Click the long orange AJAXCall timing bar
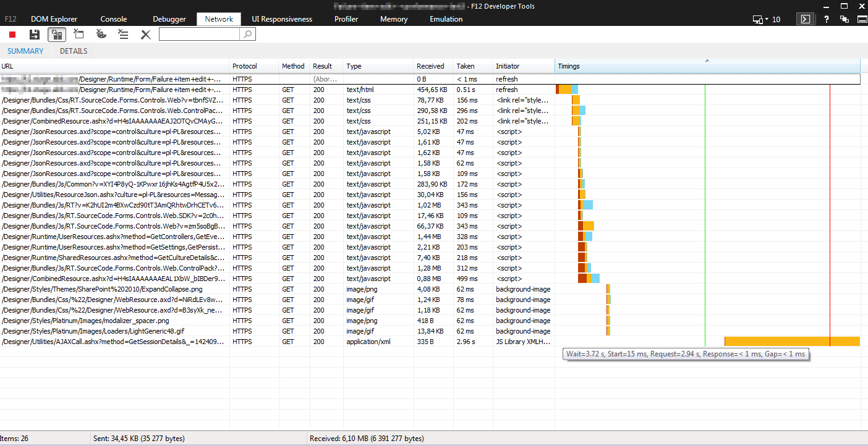868x446 pixels. click(792, 342)
